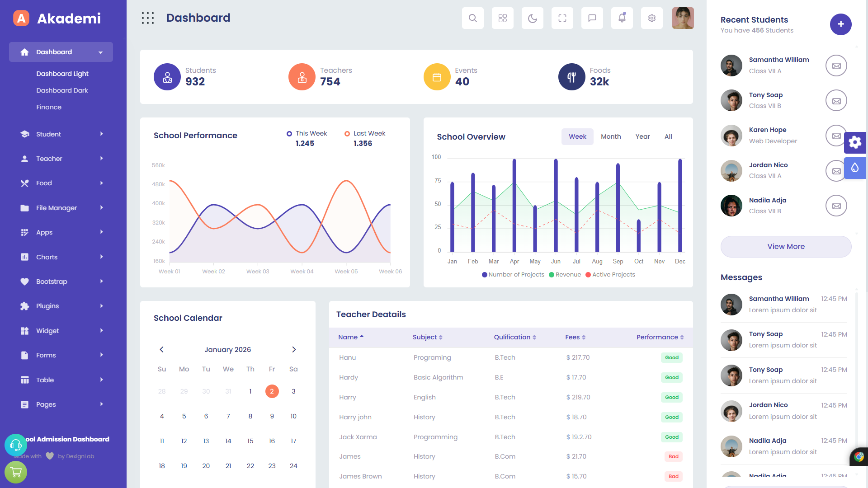Open the search icon in header

pyautogui.click(x=473, y=18)
